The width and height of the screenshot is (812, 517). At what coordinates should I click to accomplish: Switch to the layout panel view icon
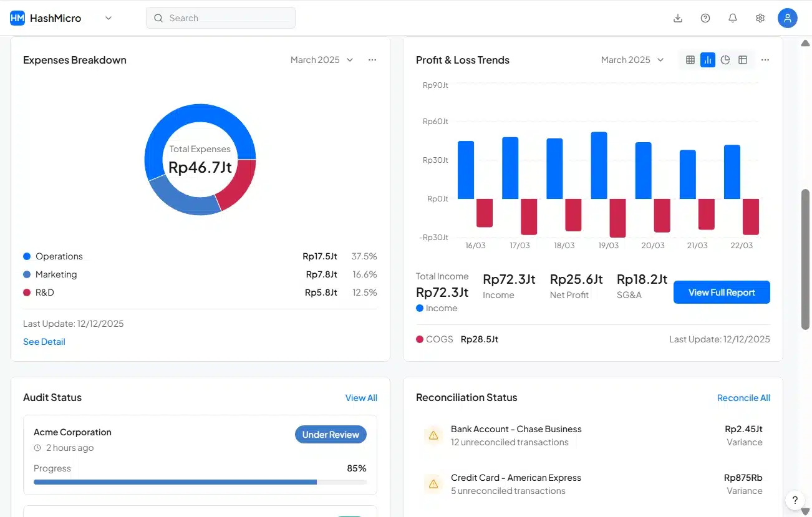[x=743, y=60]
